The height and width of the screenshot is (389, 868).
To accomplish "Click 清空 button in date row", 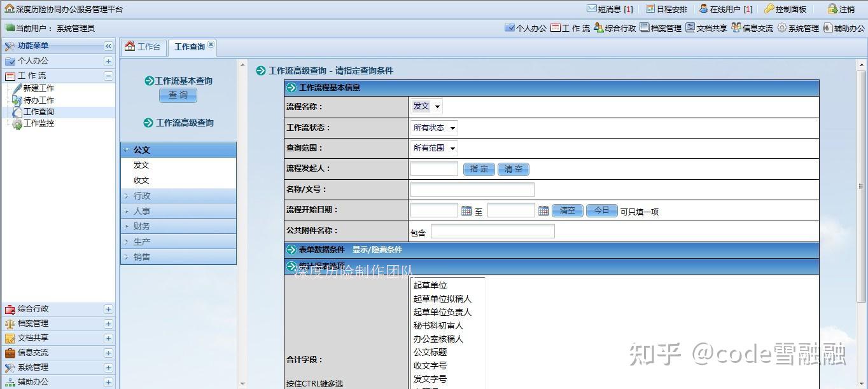I will point(567,210).
